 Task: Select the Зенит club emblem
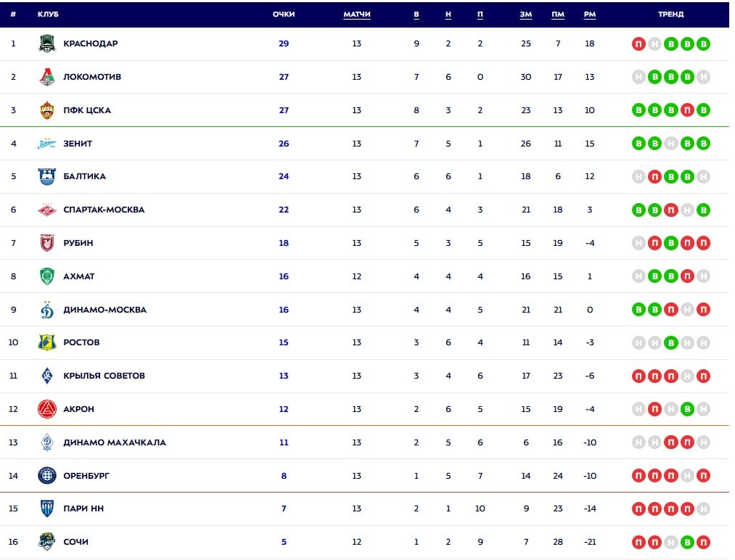46,144
